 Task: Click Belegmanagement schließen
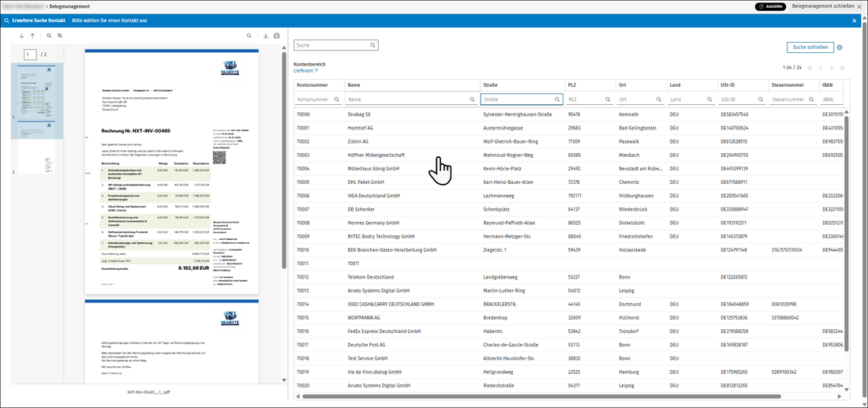click(826, 6)
